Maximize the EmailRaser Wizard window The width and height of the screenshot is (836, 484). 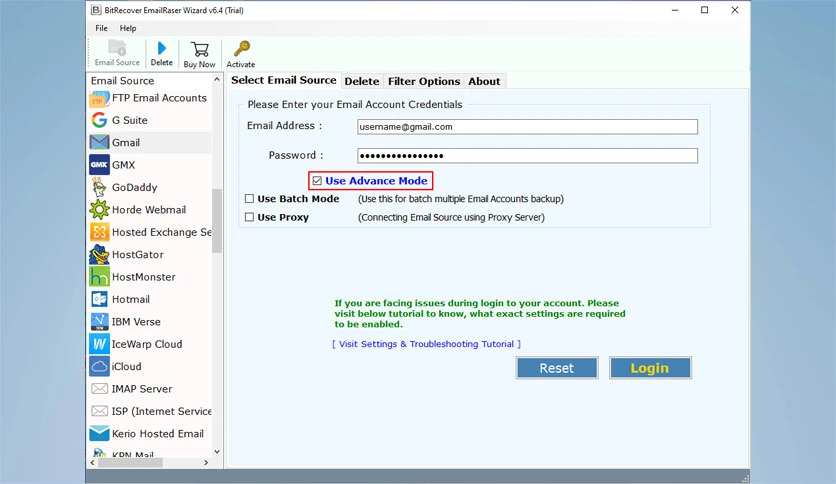704,10
